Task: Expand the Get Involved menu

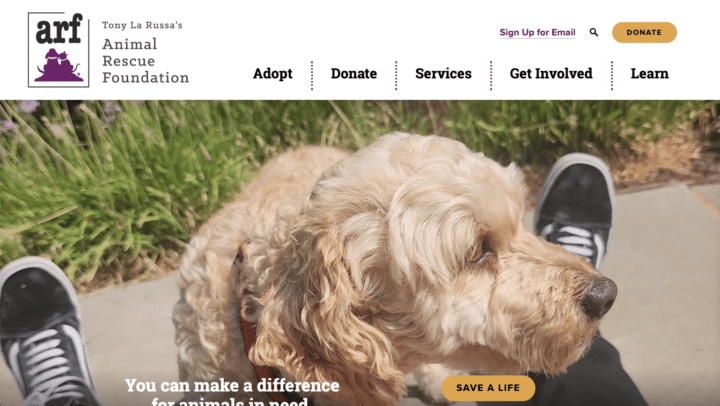Action: [x=551, y=73]
